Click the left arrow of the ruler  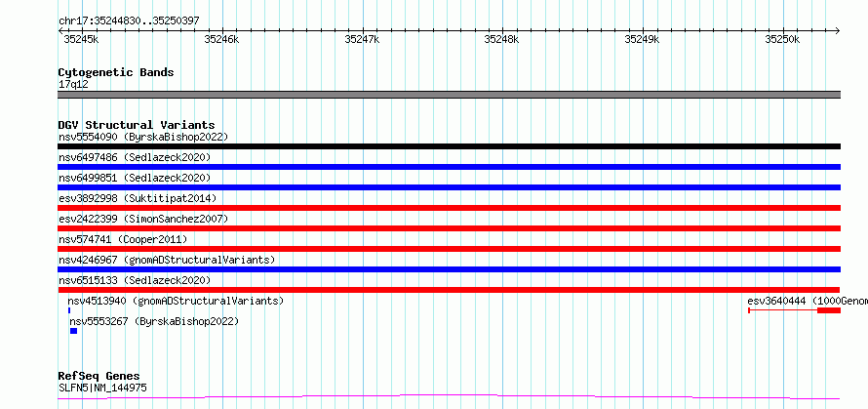pyautogui.click(x=60, y=30)
